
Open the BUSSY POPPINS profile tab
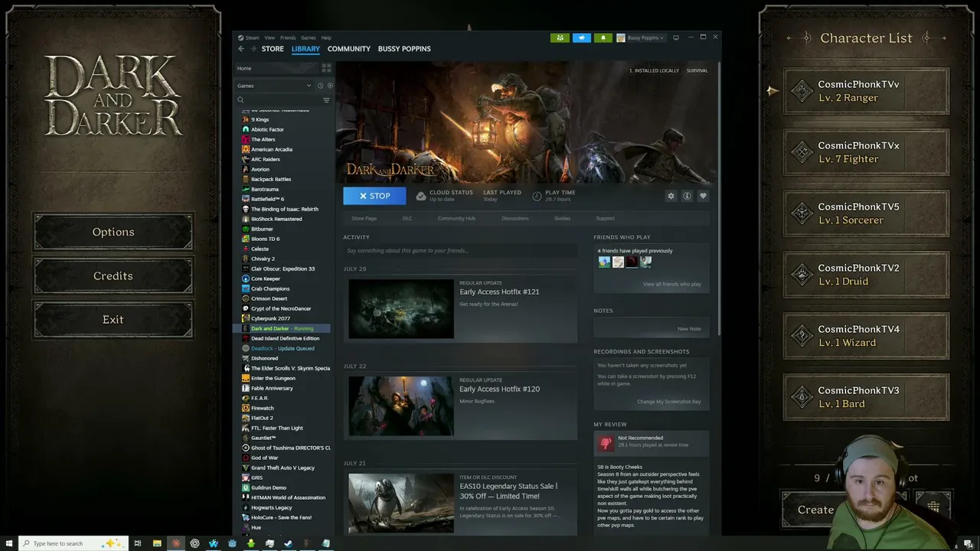404,49
